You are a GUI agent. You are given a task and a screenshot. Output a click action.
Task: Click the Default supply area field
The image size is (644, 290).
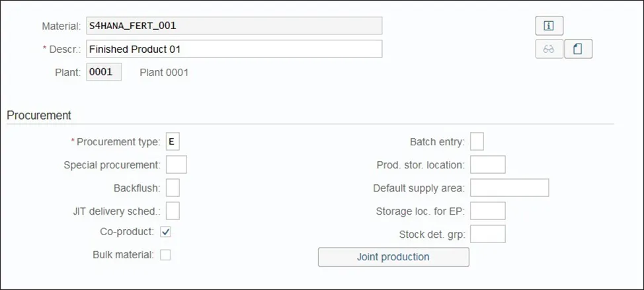[x=509, y=188]
